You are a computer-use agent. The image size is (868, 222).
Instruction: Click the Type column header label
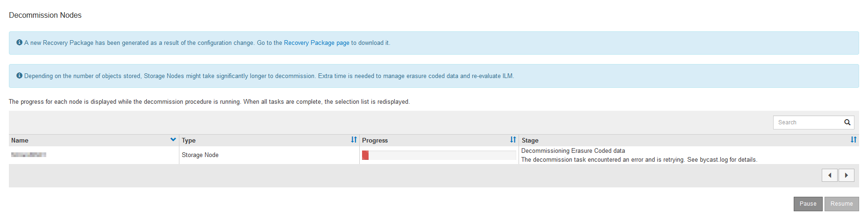tap(189, 140)
